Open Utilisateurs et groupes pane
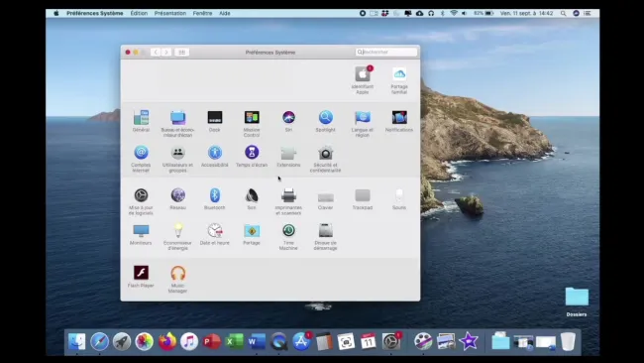The image size is (644, 363). [177, 153]
